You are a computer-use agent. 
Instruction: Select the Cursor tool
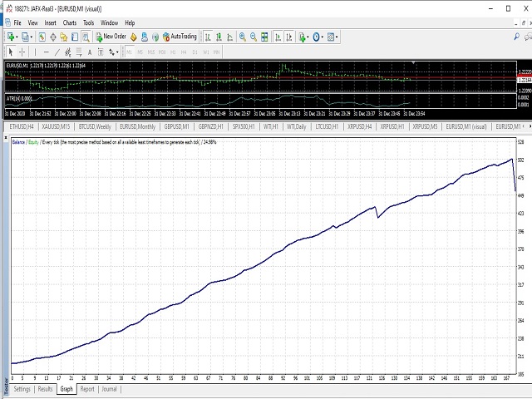pos(11,52)
